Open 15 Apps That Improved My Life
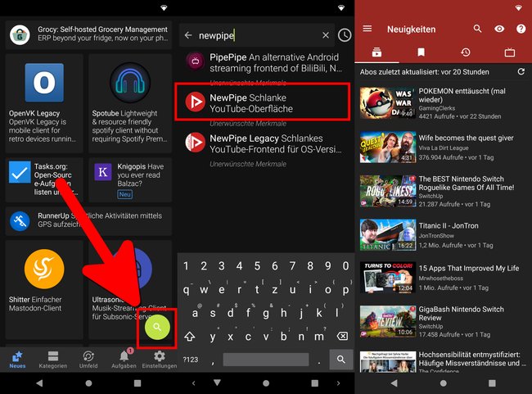 click(x=444, y=278)
